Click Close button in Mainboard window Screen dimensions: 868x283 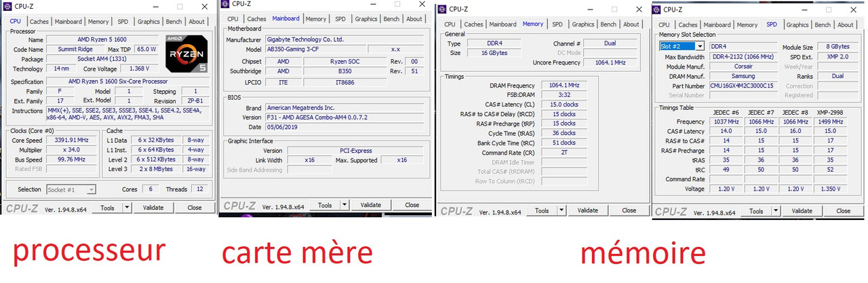(x=412, y=205)
